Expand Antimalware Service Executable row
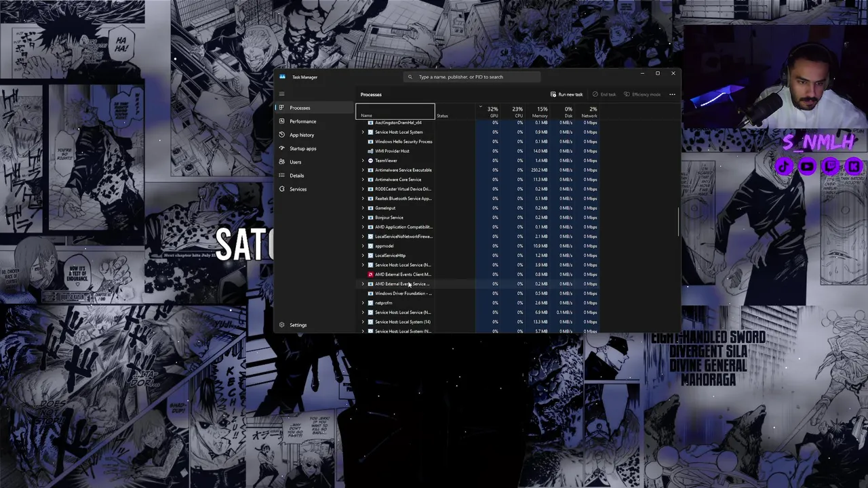The height and width of the screenshot is (488, 868). tap(362, 170)
